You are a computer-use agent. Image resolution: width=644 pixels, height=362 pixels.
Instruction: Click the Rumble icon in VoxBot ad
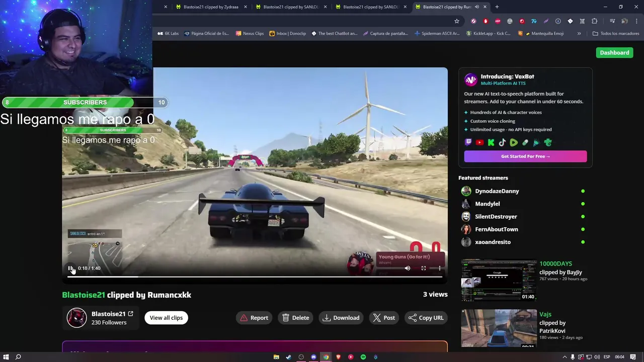click(x=514, y=143)
